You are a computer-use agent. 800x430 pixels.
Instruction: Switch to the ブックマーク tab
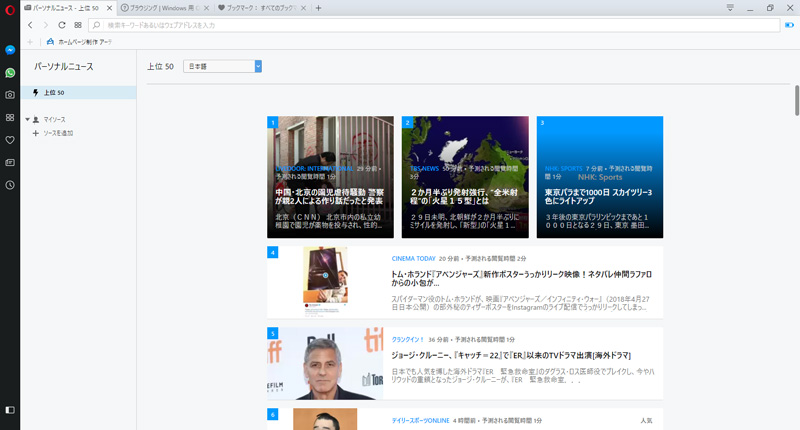(x=261, y=8)
